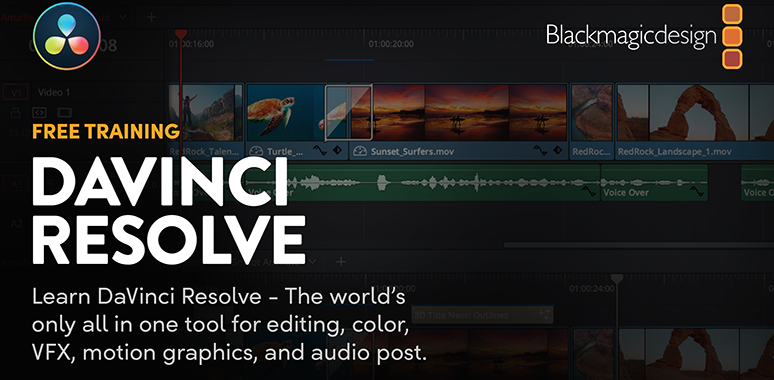Screen dimensions: 774x380
Task: Select the A2 track label
Action: tap(17, 224)
